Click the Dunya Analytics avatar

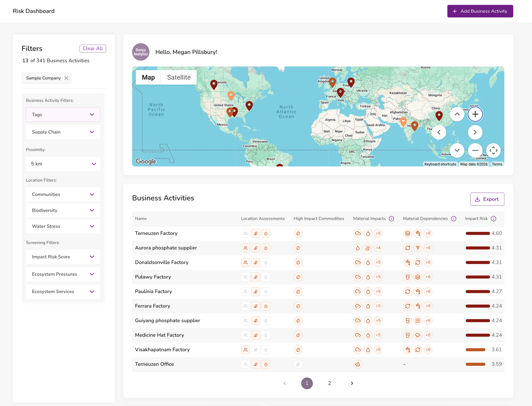[141, 52]
